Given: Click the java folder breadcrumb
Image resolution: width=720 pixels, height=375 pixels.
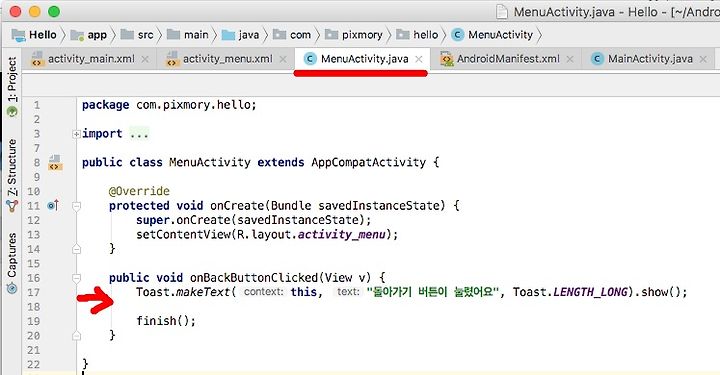Looking at the screenshot, I should click(x=240, y=35).
